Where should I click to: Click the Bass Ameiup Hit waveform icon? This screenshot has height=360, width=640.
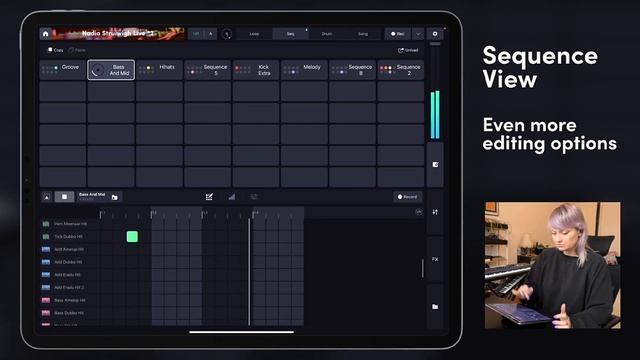click(x=46, y=300)
